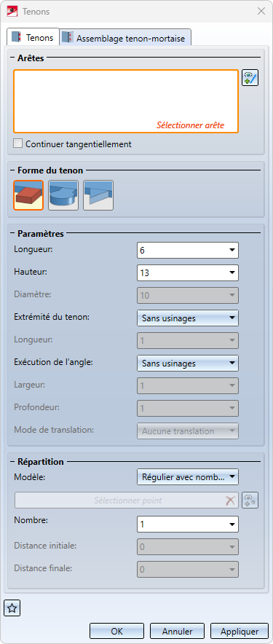Enable Continuer tangentiellement checkbox
This screenshot has height=644, width=273.
click(17, 144)
